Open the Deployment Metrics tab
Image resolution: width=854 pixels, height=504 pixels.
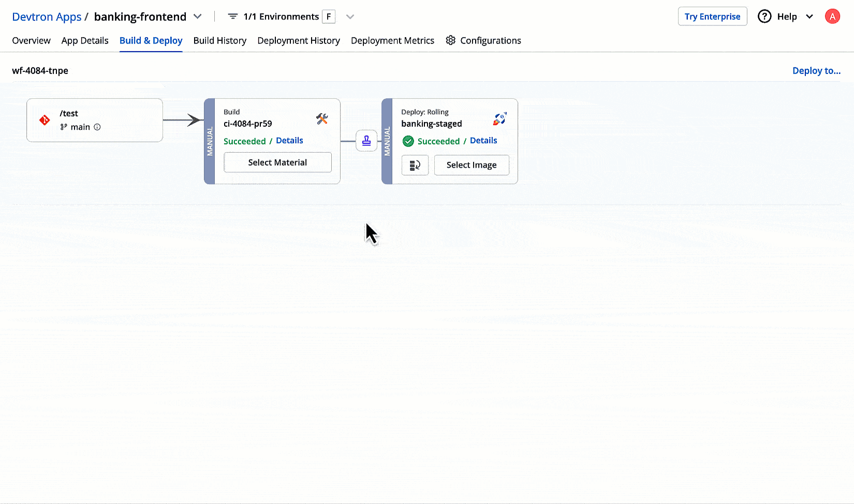pos(392,40)
